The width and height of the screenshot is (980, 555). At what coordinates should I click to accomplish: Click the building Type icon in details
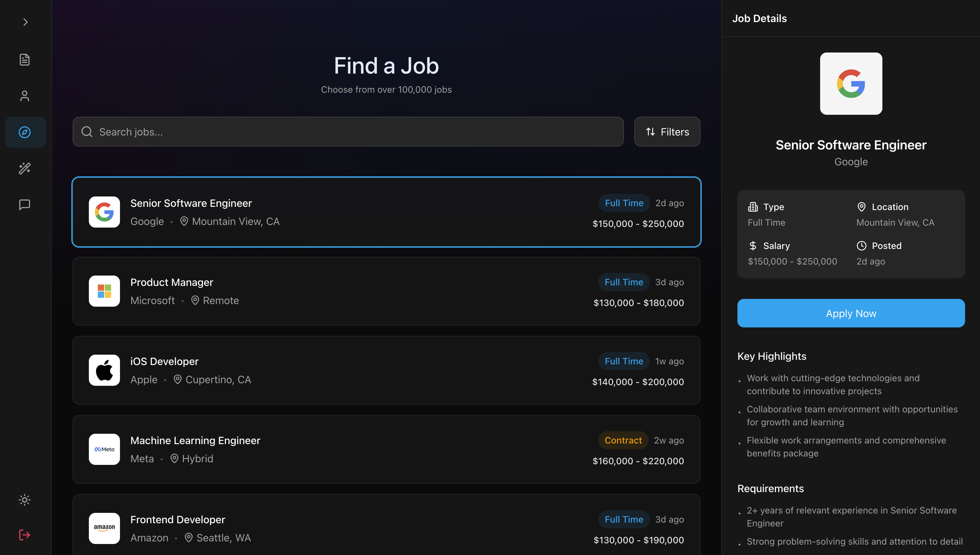[x=753, y=207]
